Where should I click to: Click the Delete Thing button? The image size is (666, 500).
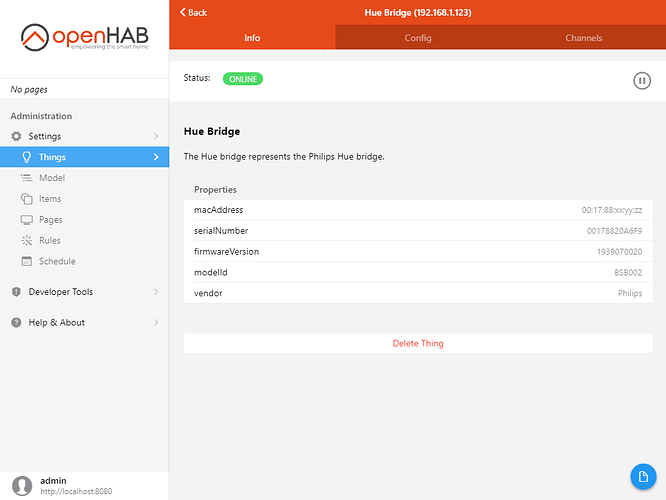(x=418, y=343)
